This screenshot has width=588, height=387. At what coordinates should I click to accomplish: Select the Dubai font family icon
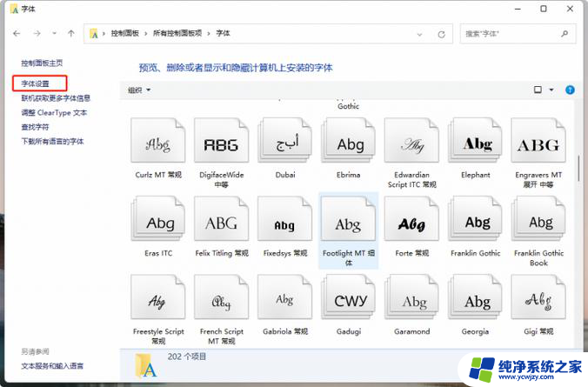tap(285, 141)
